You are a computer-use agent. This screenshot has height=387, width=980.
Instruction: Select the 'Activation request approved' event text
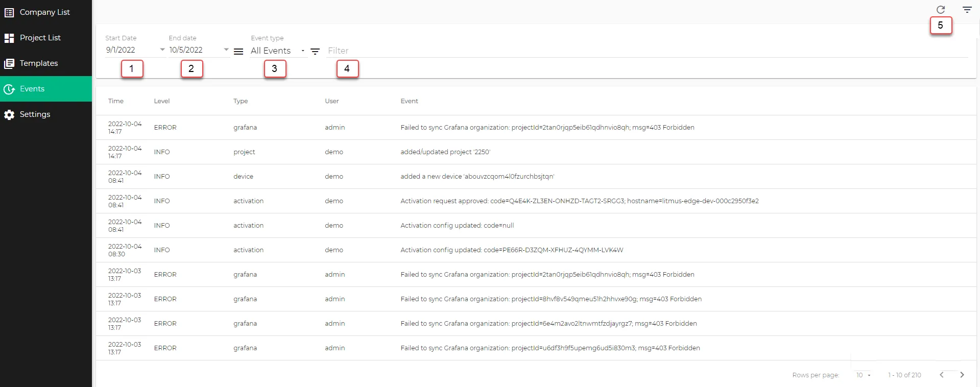pos(580,201)
